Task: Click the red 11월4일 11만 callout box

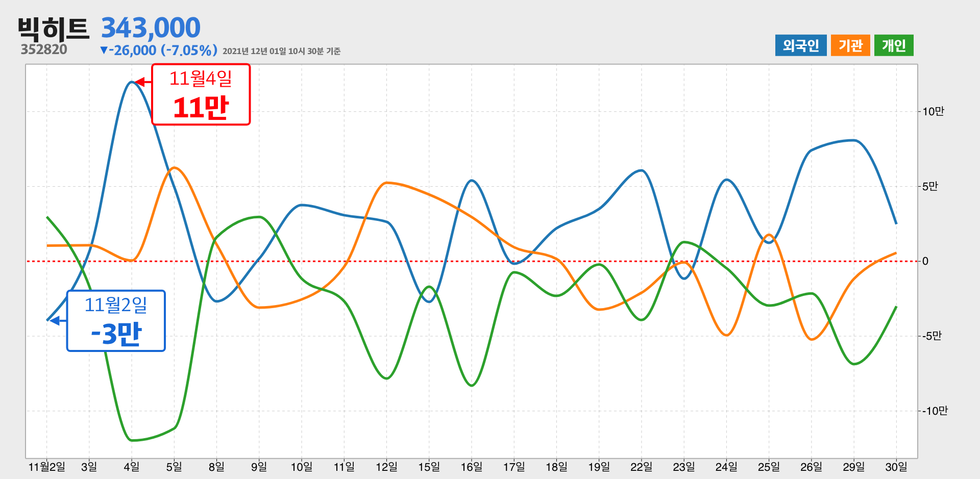Action: (201, 94)
